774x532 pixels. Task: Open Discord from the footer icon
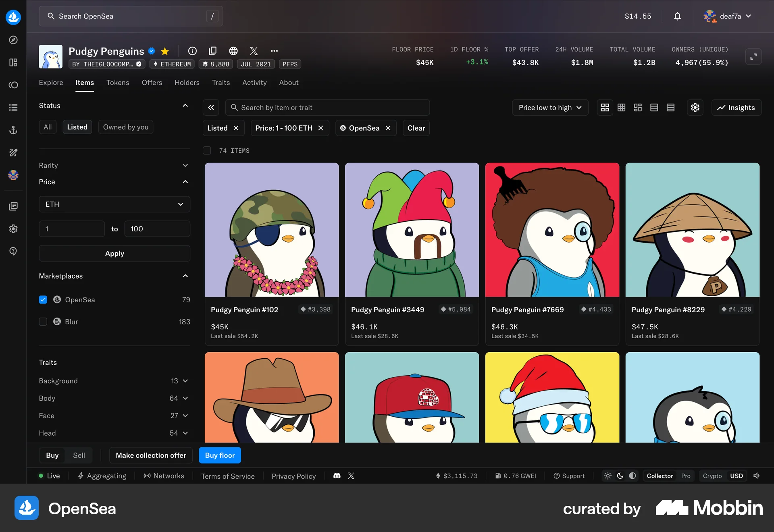(337, 476)
